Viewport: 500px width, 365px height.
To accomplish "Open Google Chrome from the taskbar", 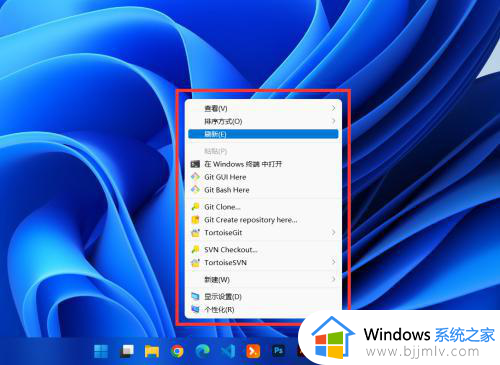I will click(177, 351).
